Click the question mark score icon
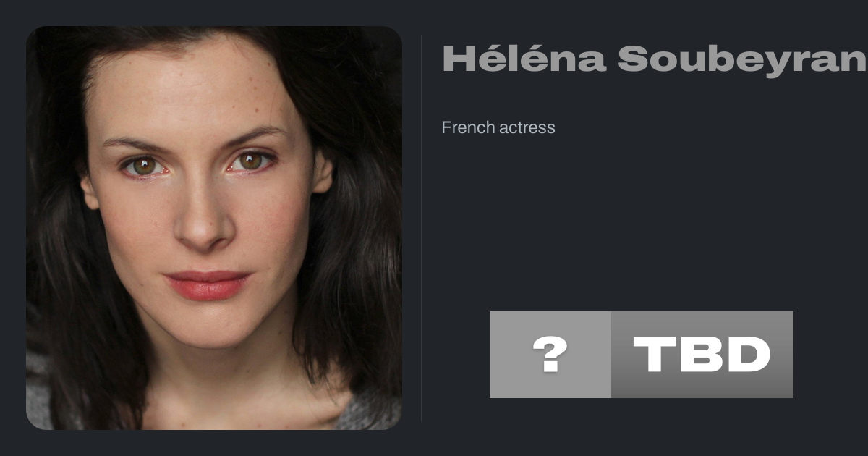The width and height of the screenshot is (868, 456). (x=550, y=355)
